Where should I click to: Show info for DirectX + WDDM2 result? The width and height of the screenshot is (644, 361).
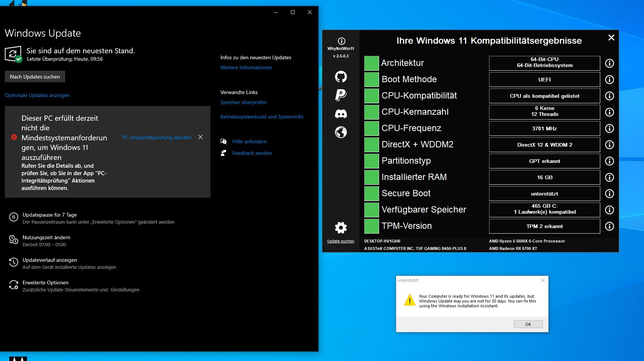pyautogui.click(x=610, y=145)
